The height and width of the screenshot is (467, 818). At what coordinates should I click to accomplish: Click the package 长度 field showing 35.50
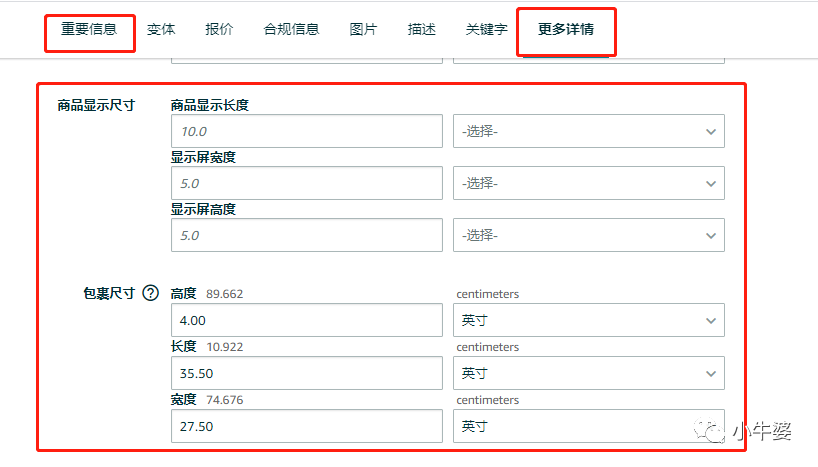(307, 373)
